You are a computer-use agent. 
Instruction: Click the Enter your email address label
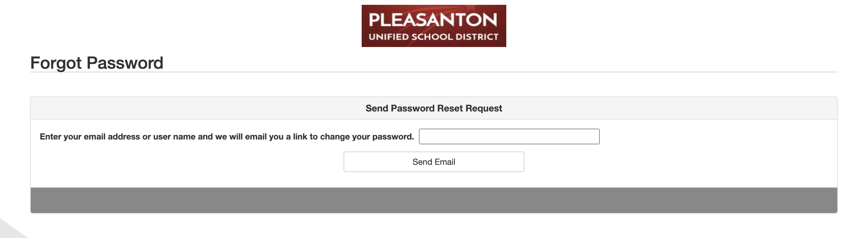point(226,137)
